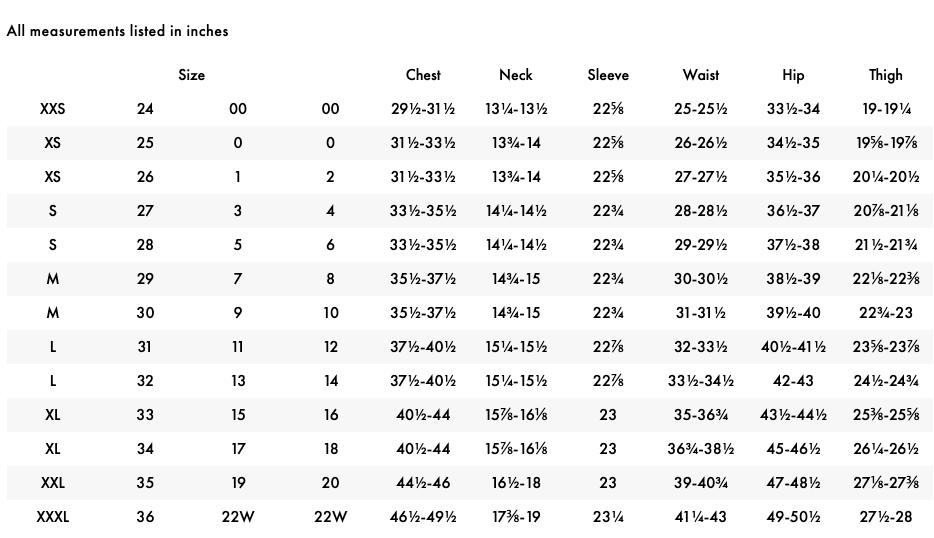This screenshot has width=934, height=538.
Task: Click the Neck column header
Action: [515, 75]
